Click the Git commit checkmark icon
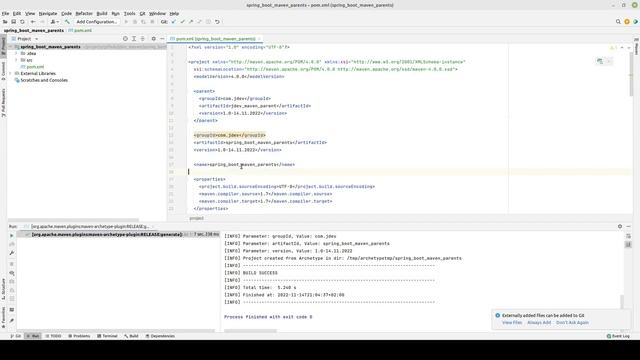Screen dimensions: 640x360 (x=182, y=22)
